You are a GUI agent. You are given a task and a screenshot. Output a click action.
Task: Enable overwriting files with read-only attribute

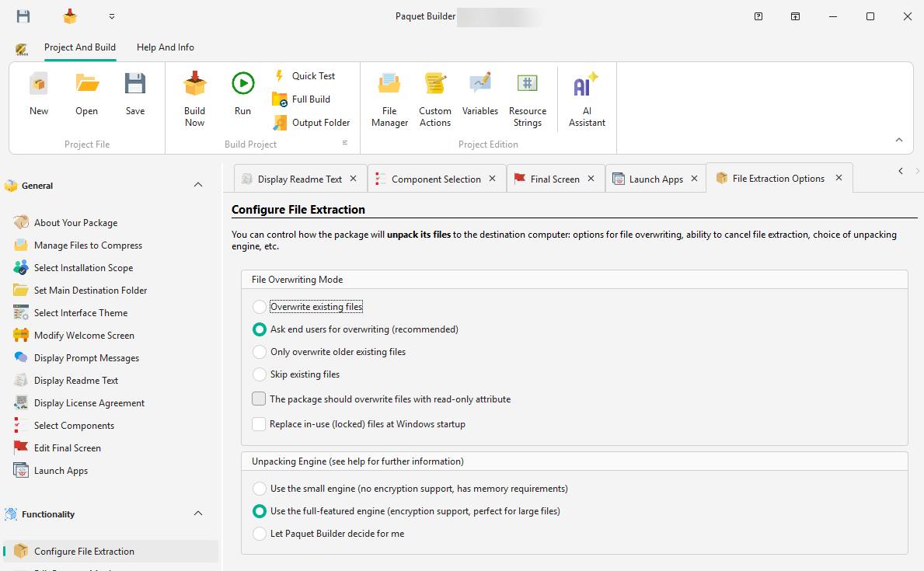coord(258,399)
